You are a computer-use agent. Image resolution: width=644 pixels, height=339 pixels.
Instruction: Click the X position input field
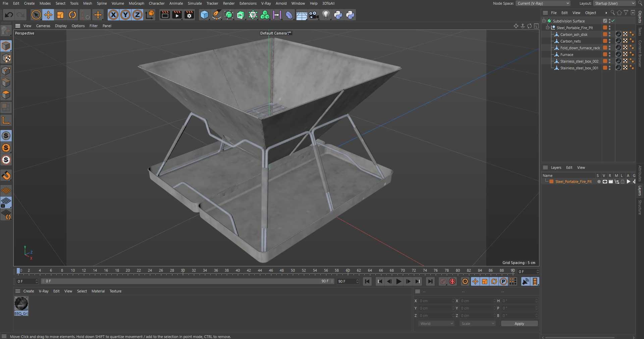[436, 301]
